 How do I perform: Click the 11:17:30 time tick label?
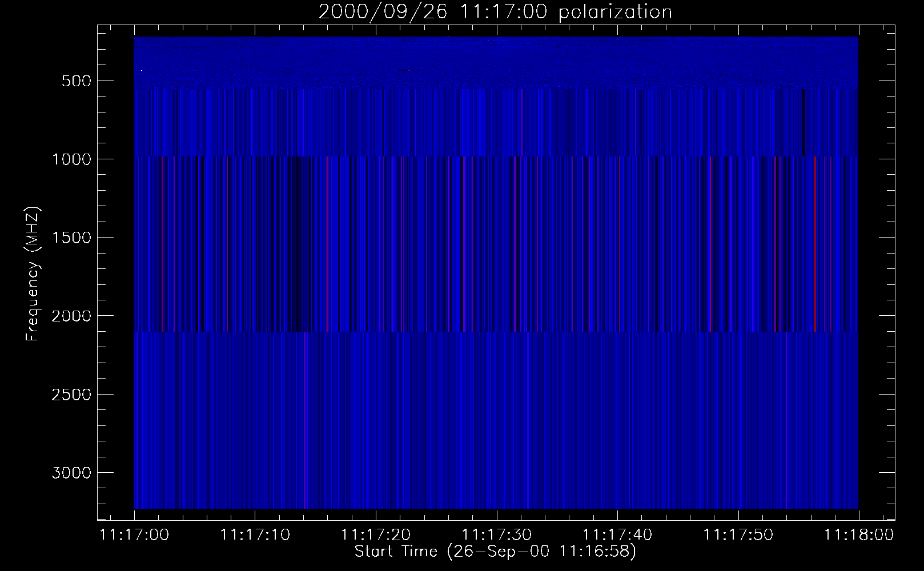(x=497, y=535)
